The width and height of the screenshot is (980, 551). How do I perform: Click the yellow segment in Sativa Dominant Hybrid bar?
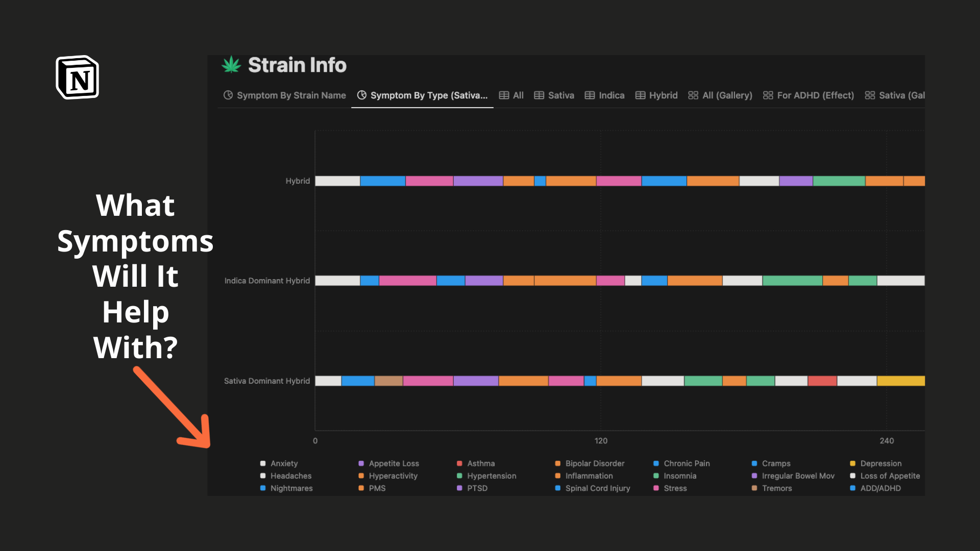pyautogui.click(x=900, y=381)
